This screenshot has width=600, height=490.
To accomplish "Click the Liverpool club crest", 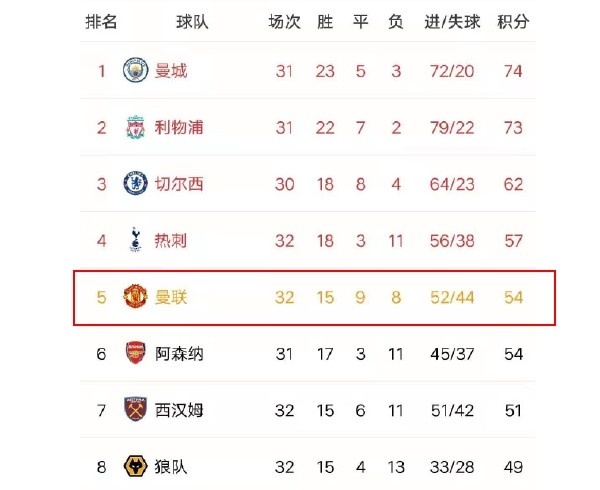I will coord(135,127).
